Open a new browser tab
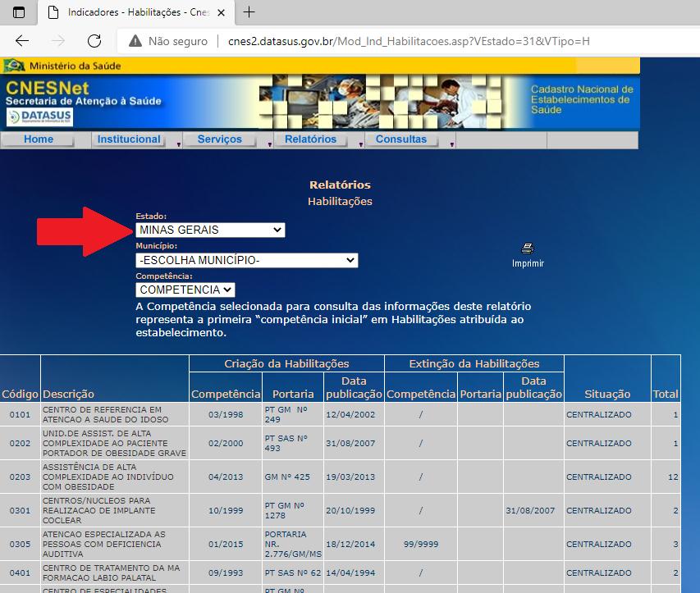 pos(249,12)
